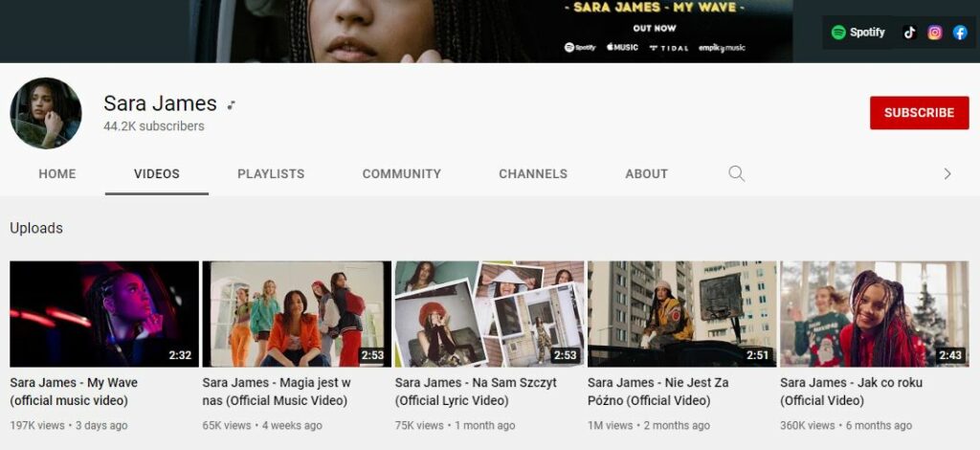This screenshot has width=980, height=450.
Task: Open the Playlists tab
Action: 271,173
